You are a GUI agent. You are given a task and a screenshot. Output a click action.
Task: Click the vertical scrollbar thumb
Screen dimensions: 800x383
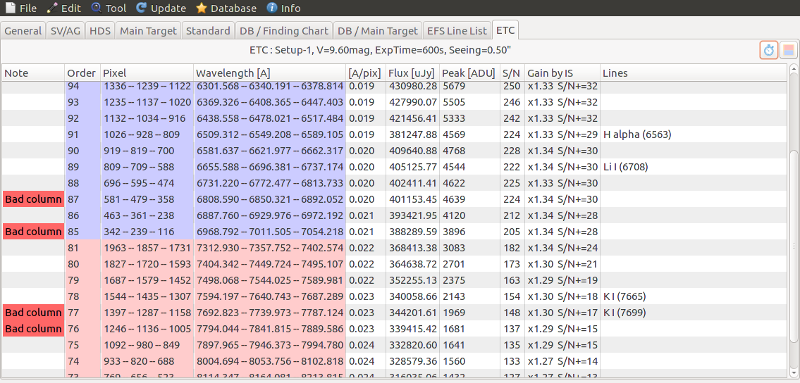coord(793,246)
